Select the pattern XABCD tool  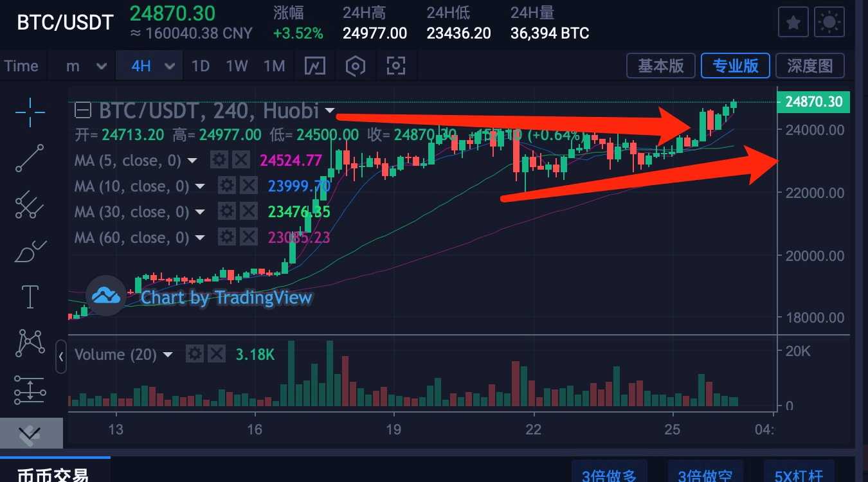(30, 343)
